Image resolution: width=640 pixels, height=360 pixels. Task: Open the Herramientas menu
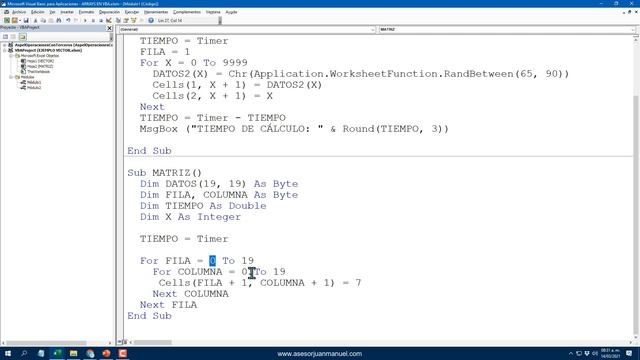point(156,12)
